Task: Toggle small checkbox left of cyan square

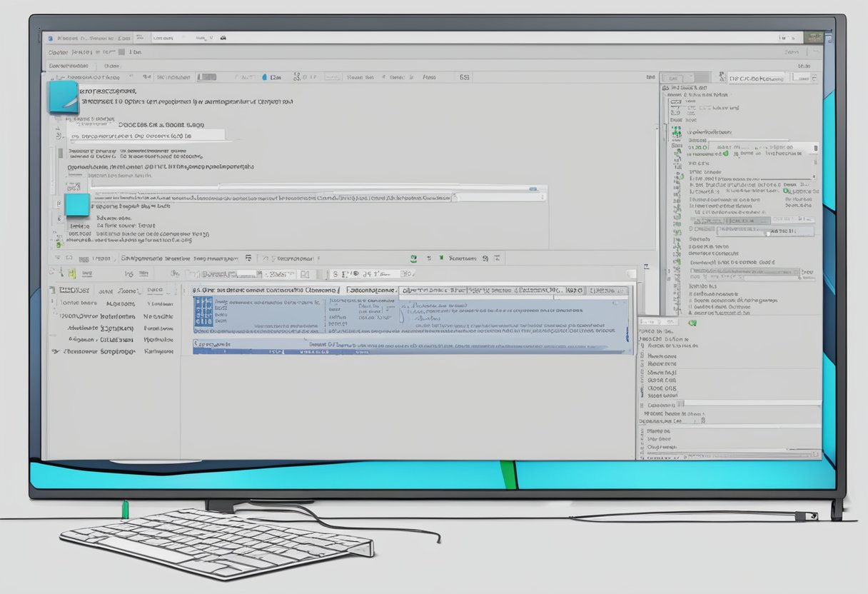Action: pyautogui.click(x=59, y=203)
